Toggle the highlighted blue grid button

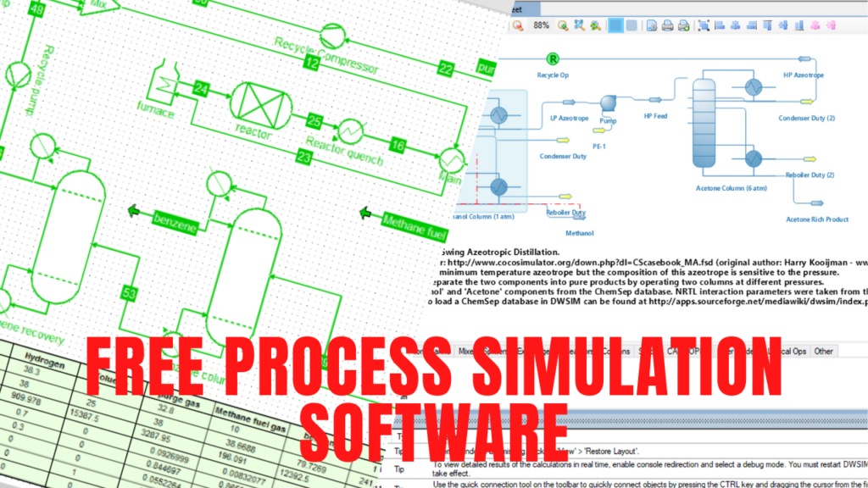[x=615, y=25]
